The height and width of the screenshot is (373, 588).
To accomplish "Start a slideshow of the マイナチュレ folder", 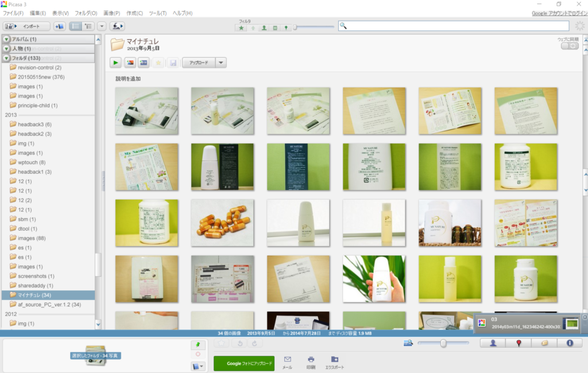I will (115, 63).
